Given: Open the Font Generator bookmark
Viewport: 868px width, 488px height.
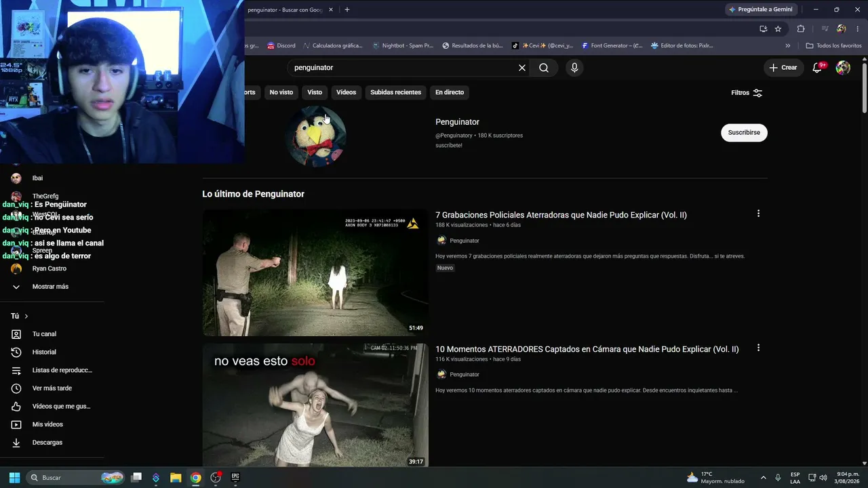Looking at the screenshot, I should [612, 46].
